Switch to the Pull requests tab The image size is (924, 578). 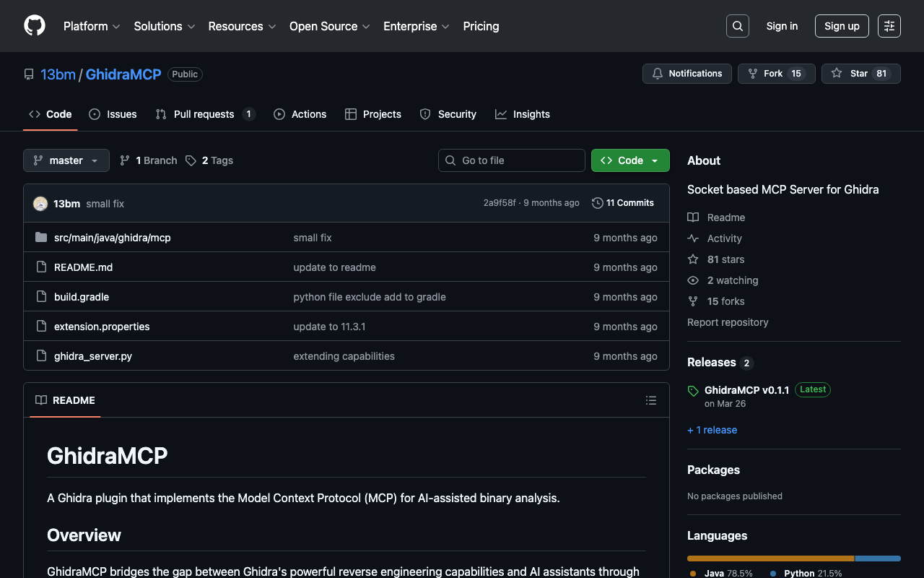coord(204,114)
